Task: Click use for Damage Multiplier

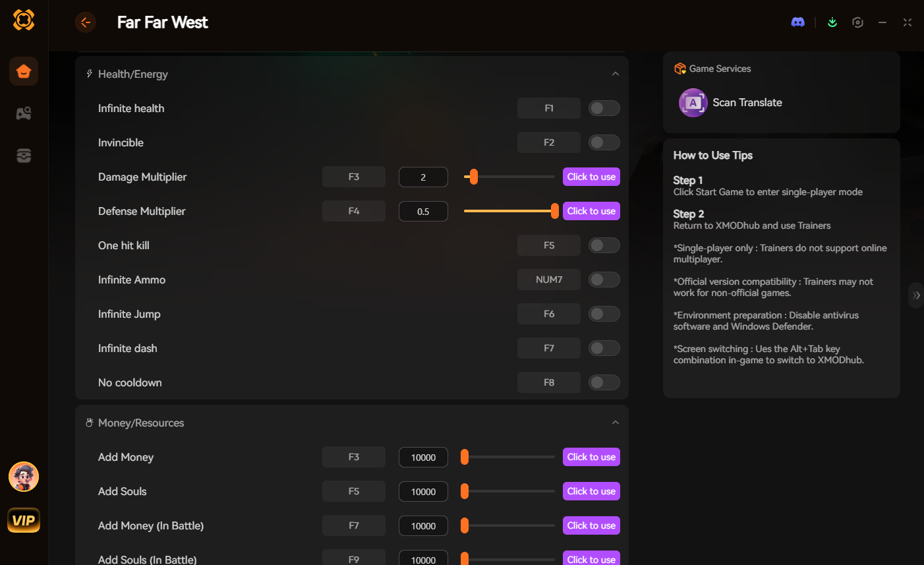Action: click(x=591, y=177)
